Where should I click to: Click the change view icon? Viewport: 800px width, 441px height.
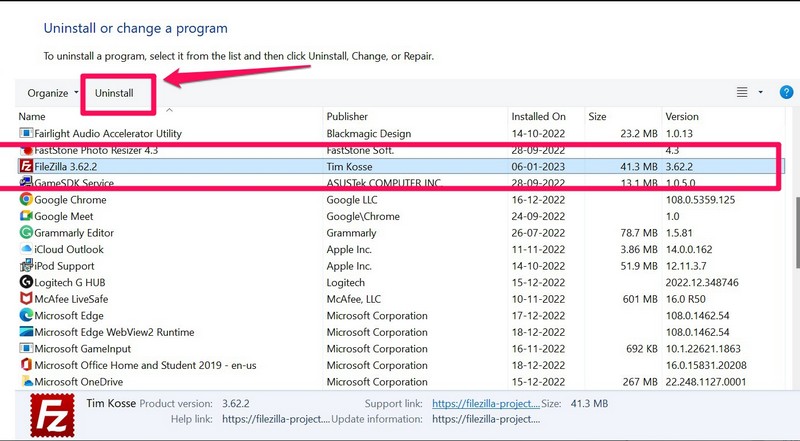pos(742,93)
